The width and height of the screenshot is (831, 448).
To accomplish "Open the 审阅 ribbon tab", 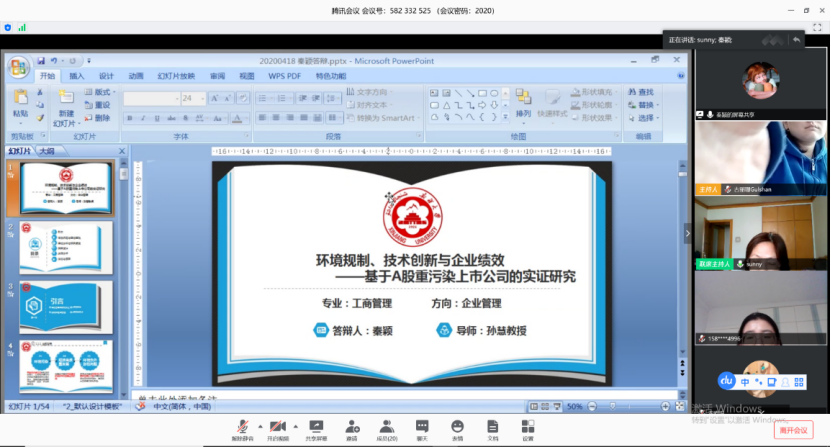I will (x=217, y=76).
